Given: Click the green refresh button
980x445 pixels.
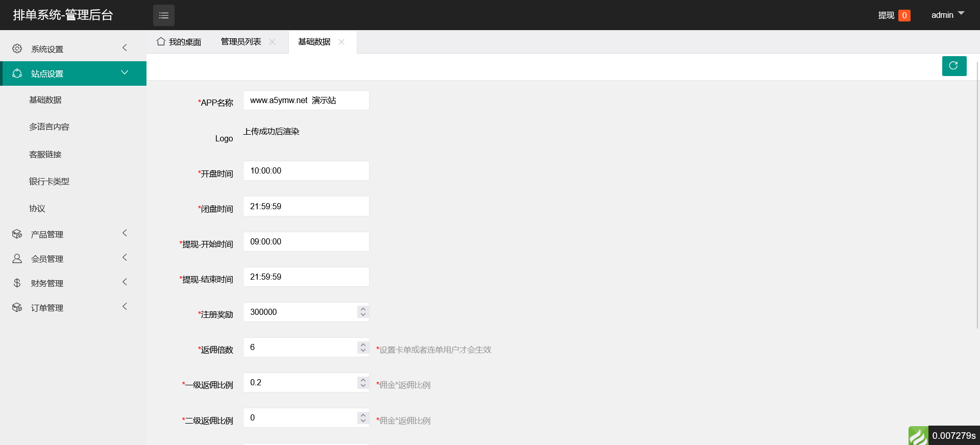Looking at the screenshot, I should point(953,66).
